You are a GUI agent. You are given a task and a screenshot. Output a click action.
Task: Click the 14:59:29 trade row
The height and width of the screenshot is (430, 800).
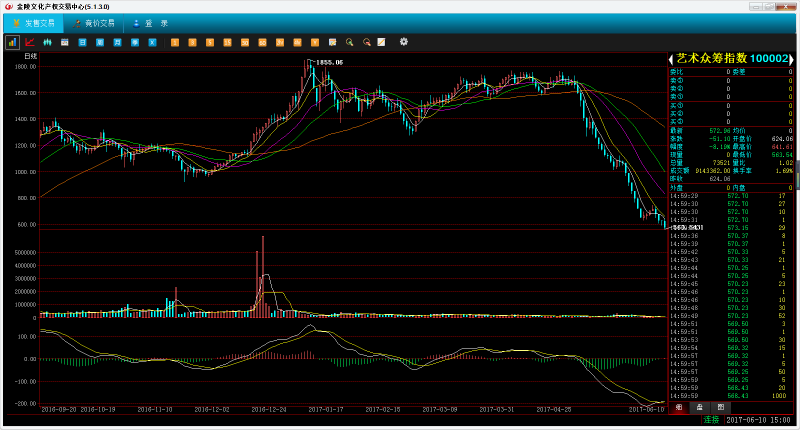point(731,196)
